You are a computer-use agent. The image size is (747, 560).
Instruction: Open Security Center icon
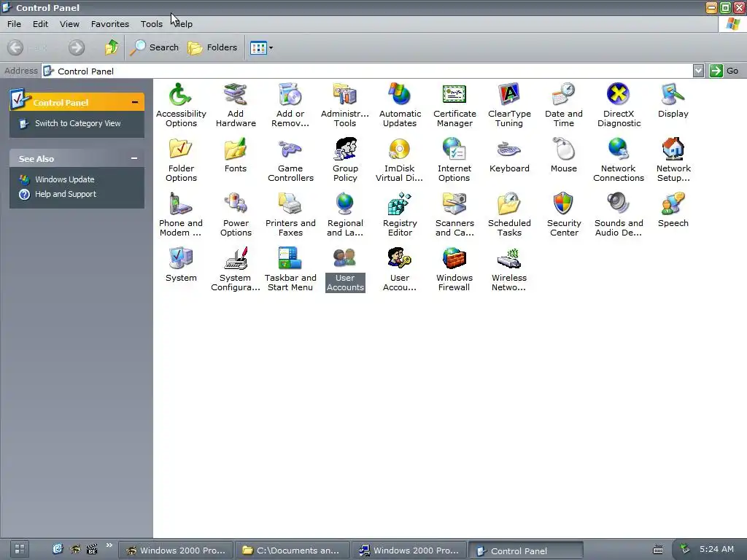[x=564, y=214]
